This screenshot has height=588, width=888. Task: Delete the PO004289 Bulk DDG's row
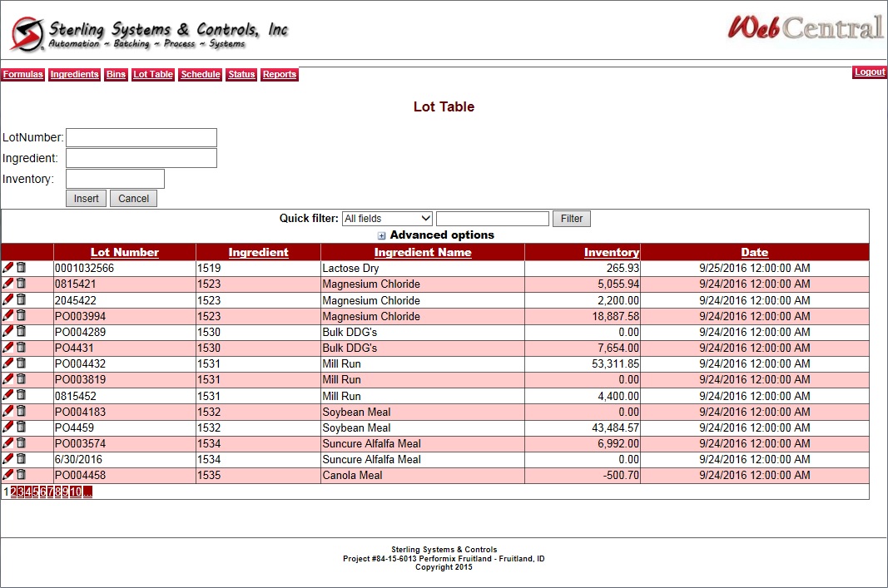[x=21, y=331]
